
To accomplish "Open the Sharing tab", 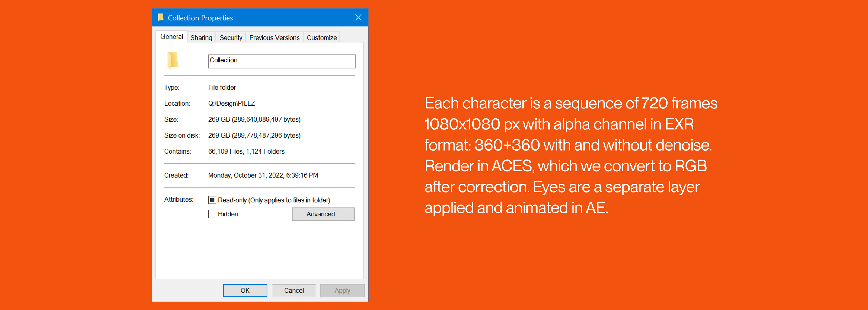I will 201,38.
